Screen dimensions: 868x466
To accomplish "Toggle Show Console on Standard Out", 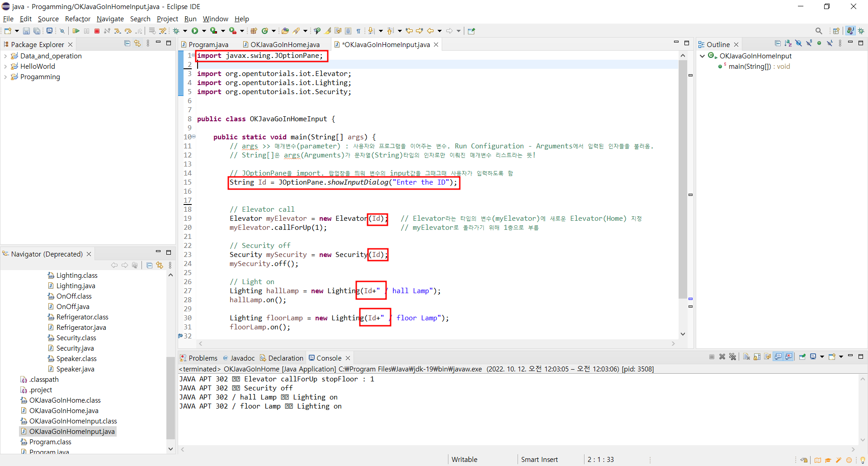I will click(778, 357).
